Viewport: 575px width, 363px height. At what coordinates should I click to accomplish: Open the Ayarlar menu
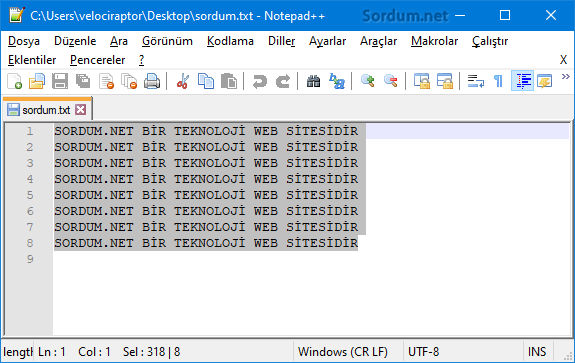pyautogui.click(x=327, y=41)
